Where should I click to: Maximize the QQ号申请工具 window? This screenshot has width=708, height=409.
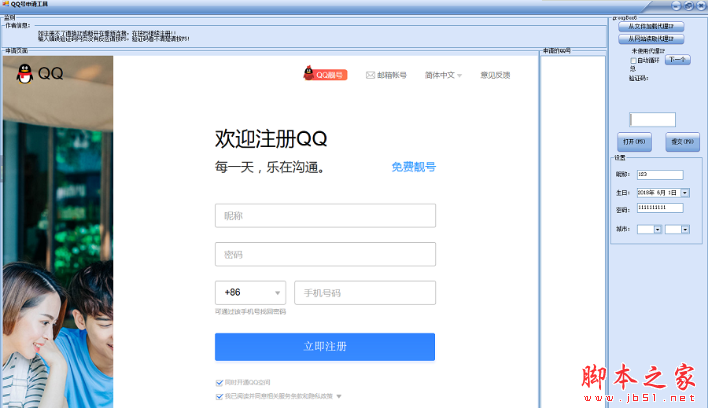point(689,6)
